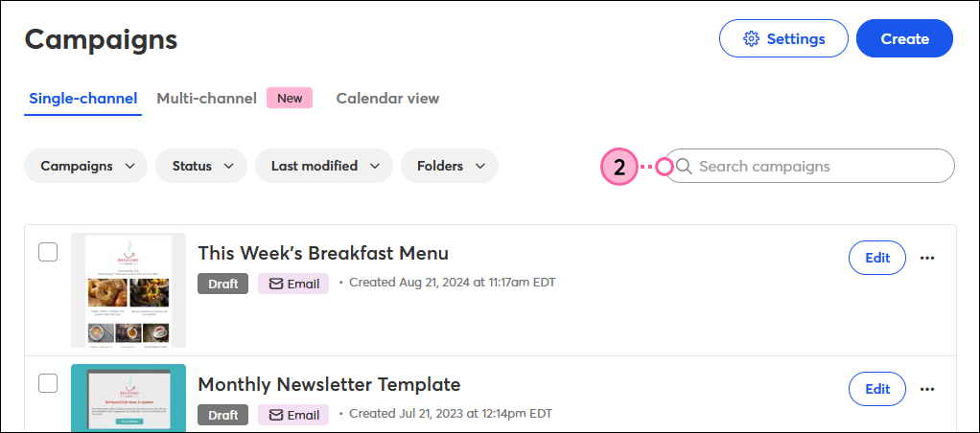This screenshot has width=980, height=433.
Task: Click envelope Email badge on Monthly Newsletter
Action: click(293, 415)
